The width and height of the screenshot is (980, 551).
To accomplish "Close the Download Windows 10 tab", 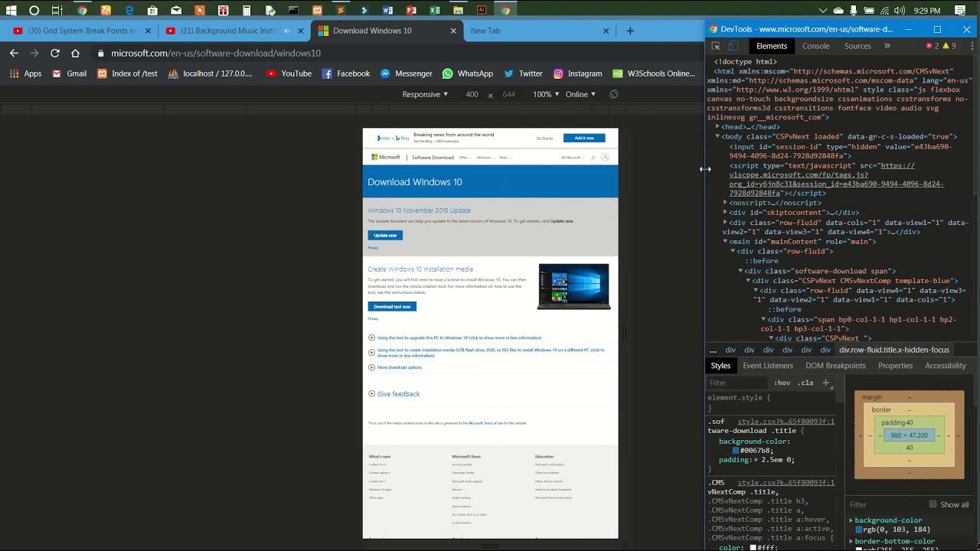I will (453, 31).
